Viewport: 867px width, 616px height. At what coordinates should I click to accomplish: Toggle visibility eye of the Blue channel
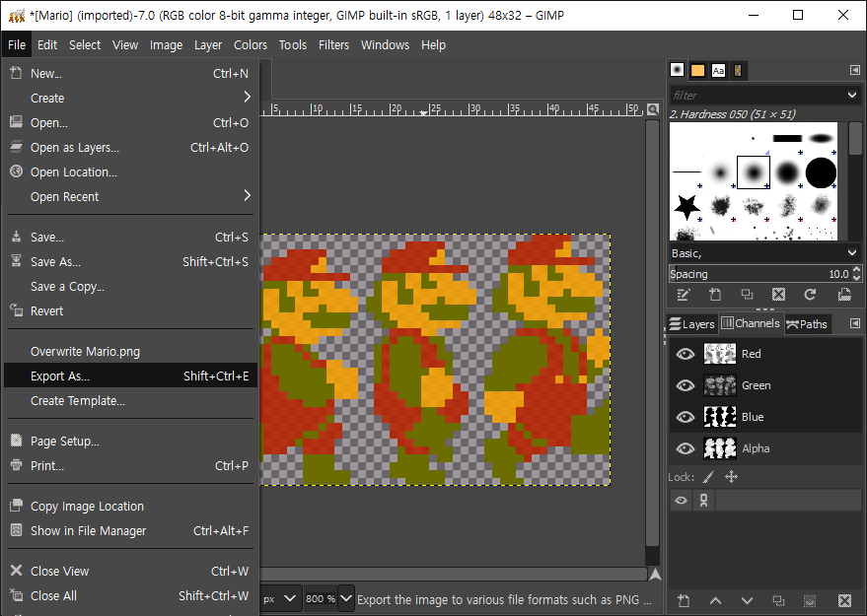pyautogui.click(x=686, y=417)
